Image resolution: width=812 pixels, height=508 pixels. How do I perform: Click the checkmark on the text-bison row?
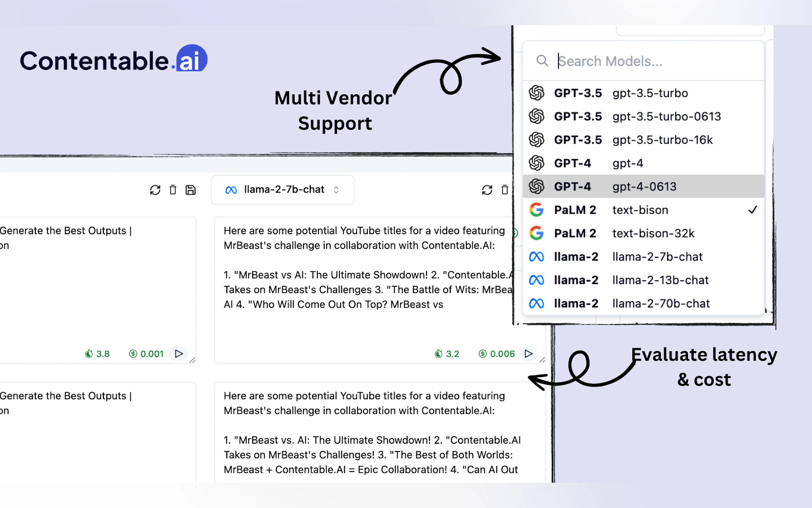point(753,210)
